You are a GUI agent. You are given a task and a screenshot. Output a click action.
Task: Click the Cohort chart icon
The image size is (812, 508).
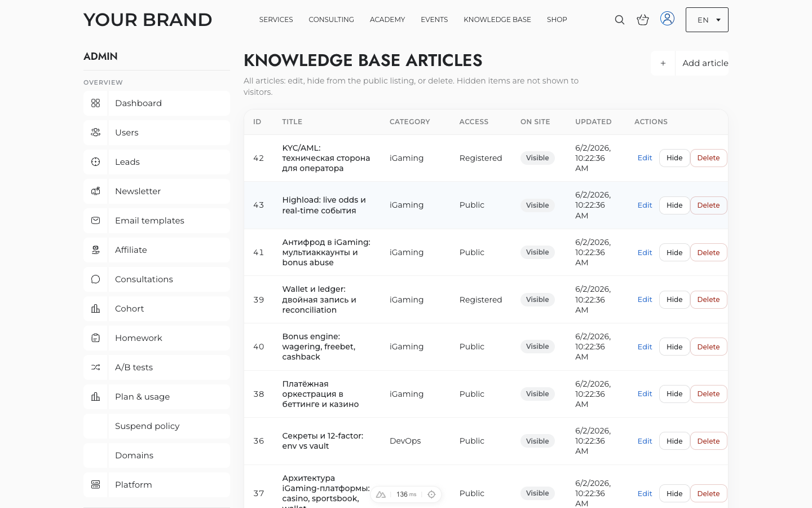tap(96, 309)
